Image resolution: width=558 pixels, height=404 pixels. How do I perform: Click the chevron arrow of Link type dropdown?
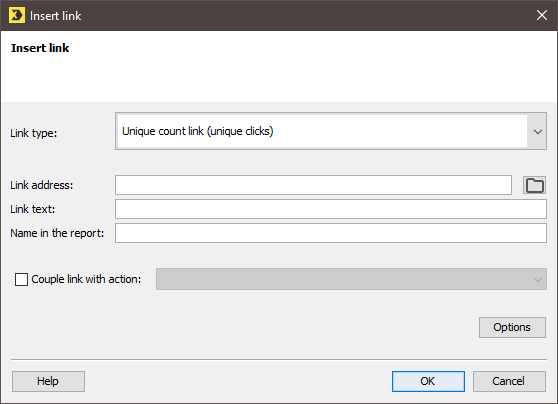click(537, 131)
